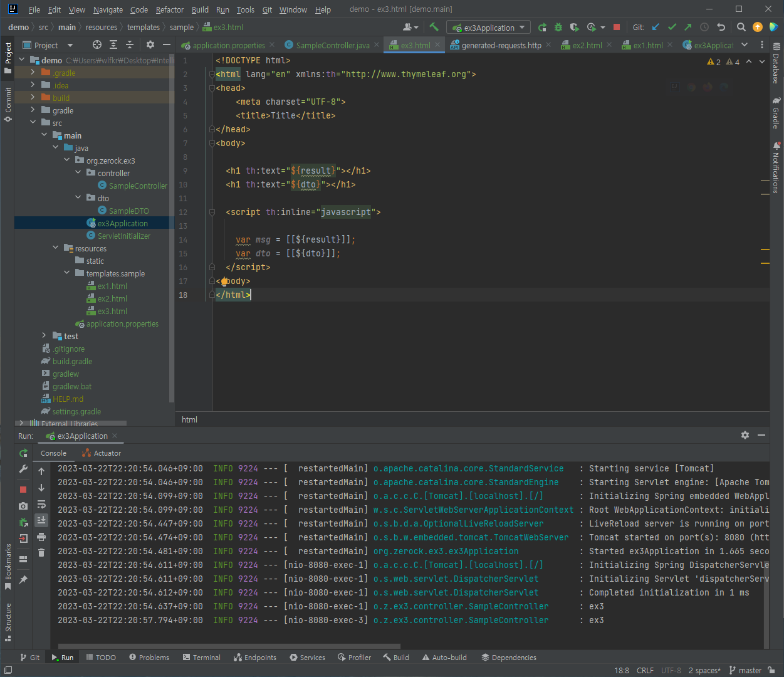Click the master Git branch widget
Image resolution: width=784 pixels, height=677 pixels.
tap(745, 670)
